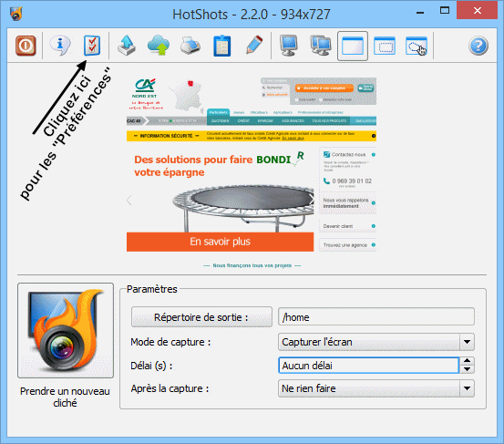
Task: Maximize the HotShots window
Action: [445, 11]
